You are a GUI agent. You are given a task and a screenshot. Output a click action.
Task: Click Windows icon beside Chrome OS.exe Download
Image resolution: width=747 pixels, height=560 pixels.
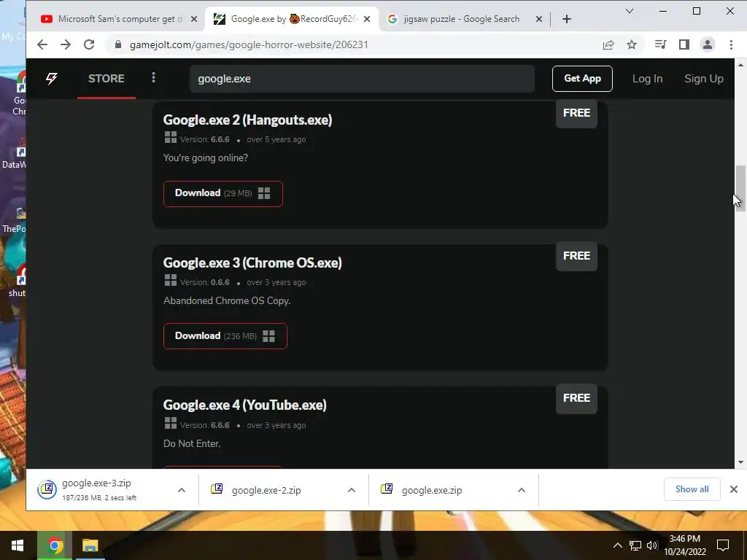[x=268, y=336]
